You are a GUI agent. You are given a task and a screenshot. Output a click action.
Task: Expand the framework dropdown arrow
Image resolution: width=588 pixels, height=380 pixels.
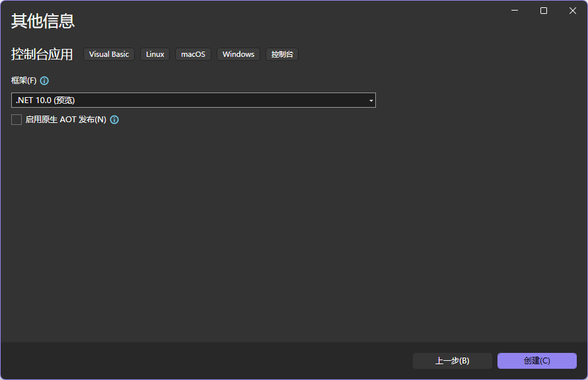[371, 100]
